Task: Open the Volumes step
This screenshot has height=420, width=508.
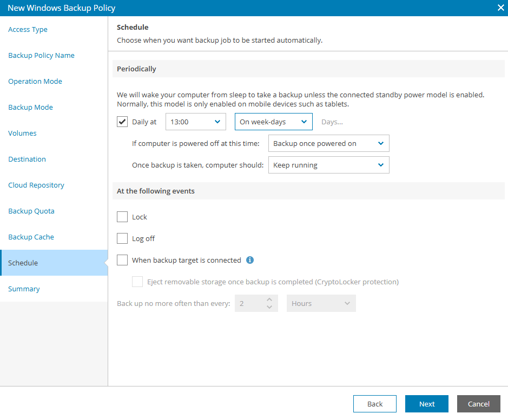Action: coord(23,134)
